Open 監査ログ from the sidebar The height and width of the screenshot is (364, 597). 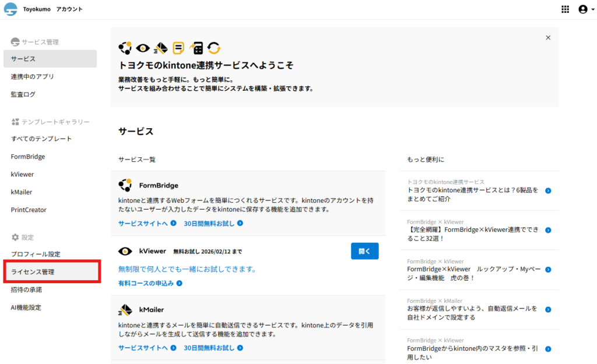(x=23, y=94)
